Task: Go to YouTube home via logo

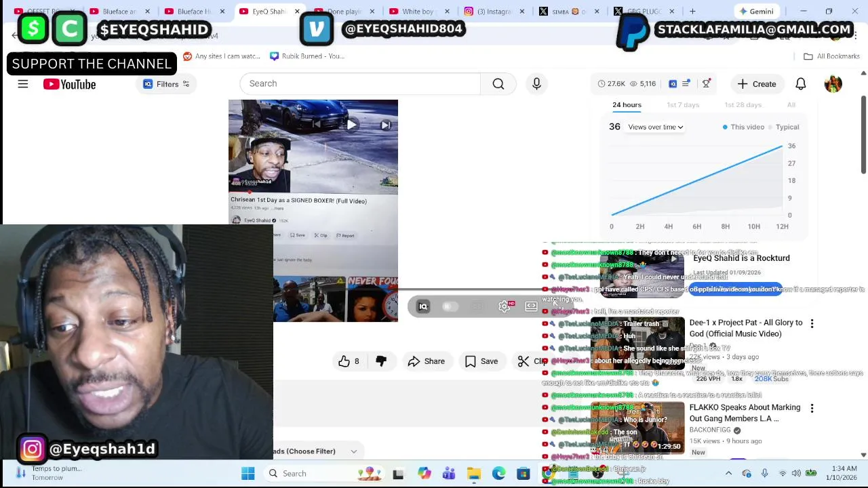Action: (x=69, y=84)
